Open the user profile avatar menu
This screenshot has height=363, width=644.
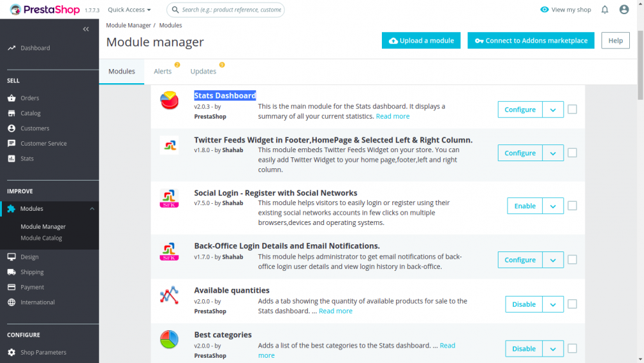(x=624, y=10)
